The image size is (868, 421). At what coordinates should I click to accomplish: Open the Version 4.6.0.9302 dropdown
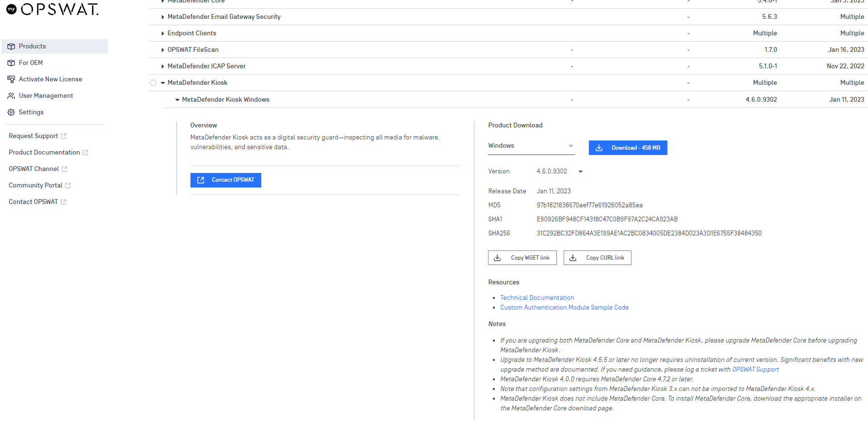560,172
